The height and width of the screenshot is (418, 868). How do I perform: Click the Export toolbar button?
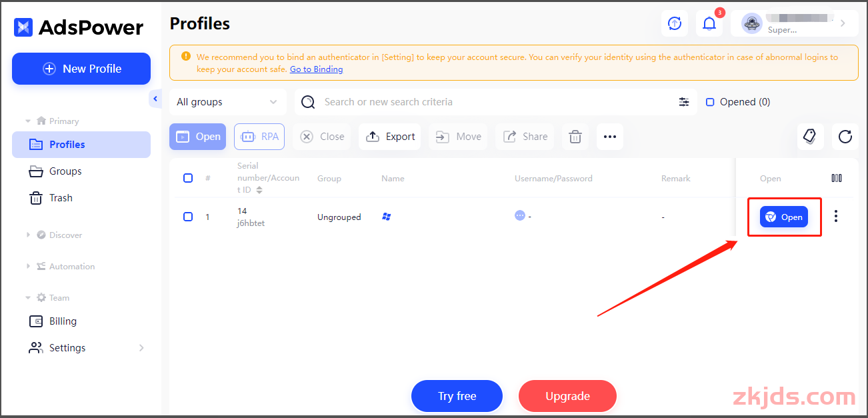390,137
